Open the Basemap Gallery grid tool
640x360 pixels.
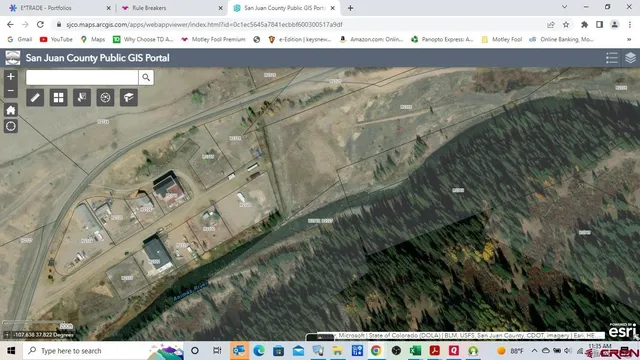click(x=58, y=98)
